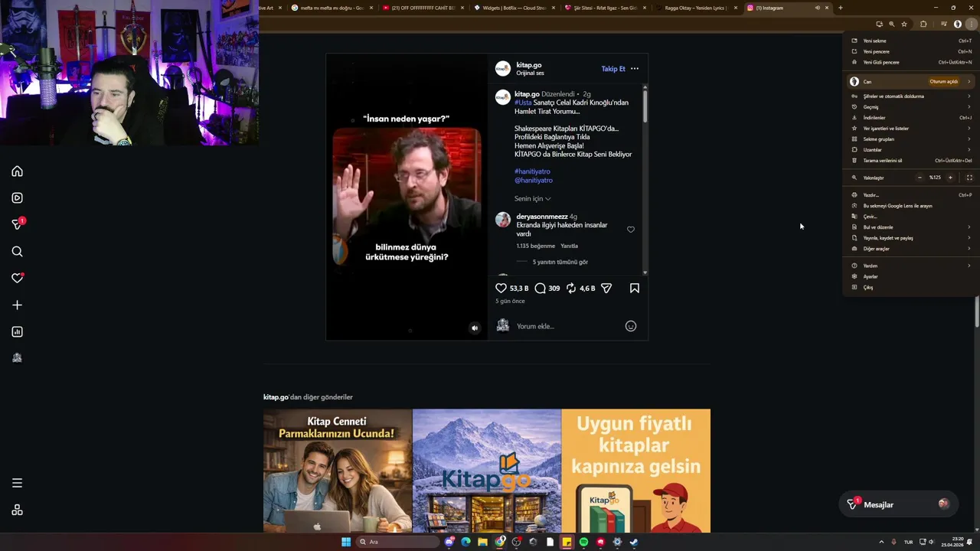Viewport: 980px width, 551px height.
Task: Open İndirilenler from the Chrome menu
Action: (911, 118)
